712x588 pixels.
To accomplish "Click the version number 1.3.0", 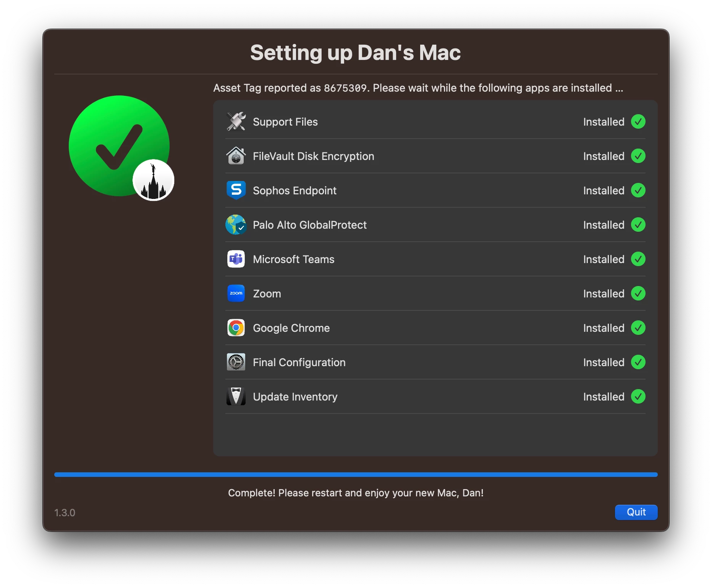I will click(65, 512).
